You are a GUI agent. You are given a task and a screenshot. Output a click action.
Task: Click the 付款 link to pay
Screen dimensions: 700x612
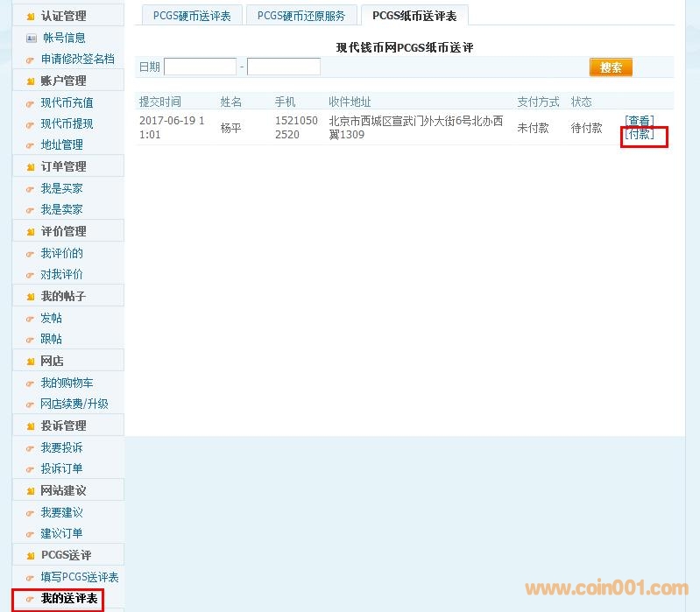click(639, 134)
